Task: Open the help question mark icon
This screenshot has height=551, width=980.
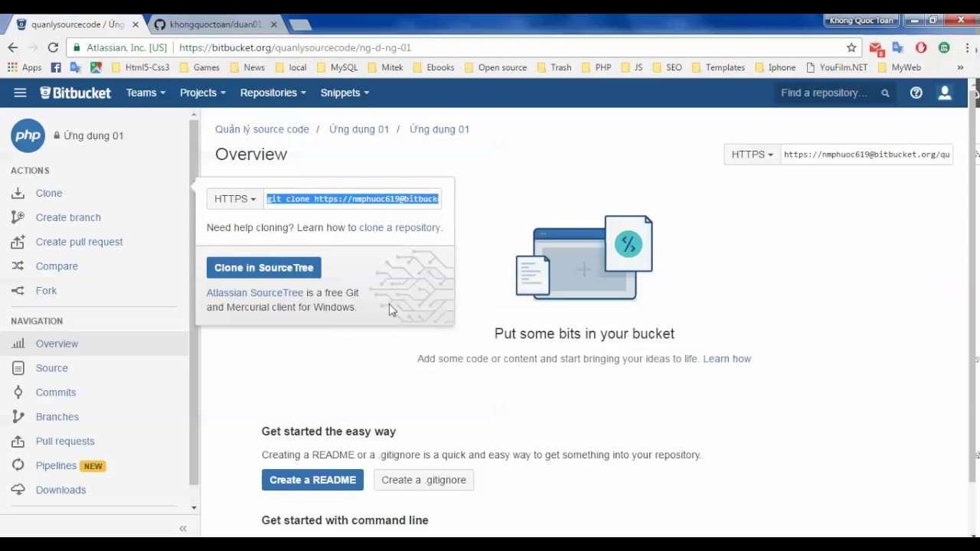Action: [916, 93]
